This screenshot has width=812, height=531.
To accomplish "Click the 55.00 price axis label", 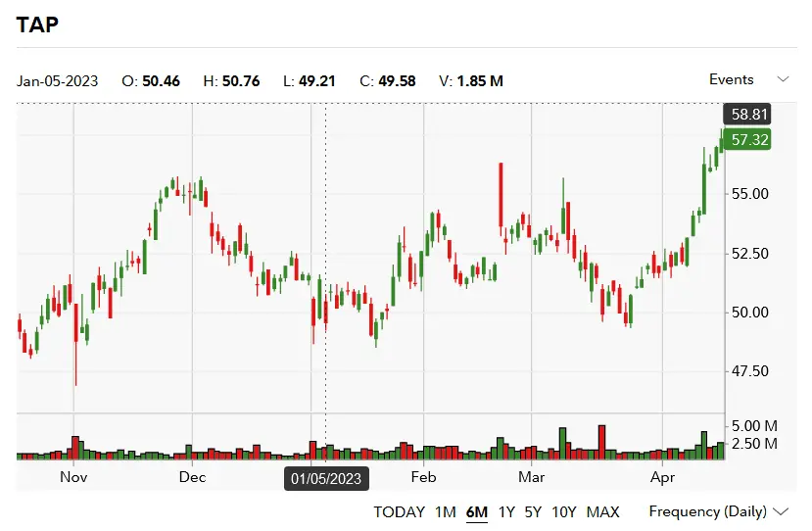I will [x=750, y=194].
